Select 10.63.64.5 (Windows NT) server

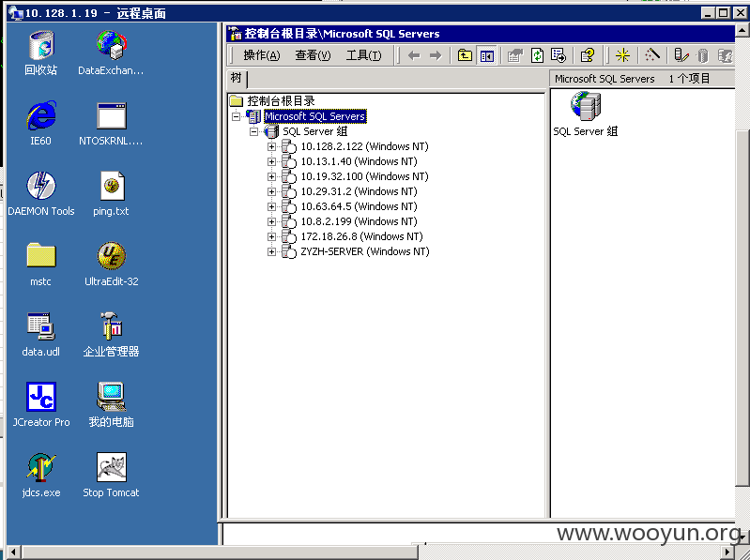coord(359,206)
